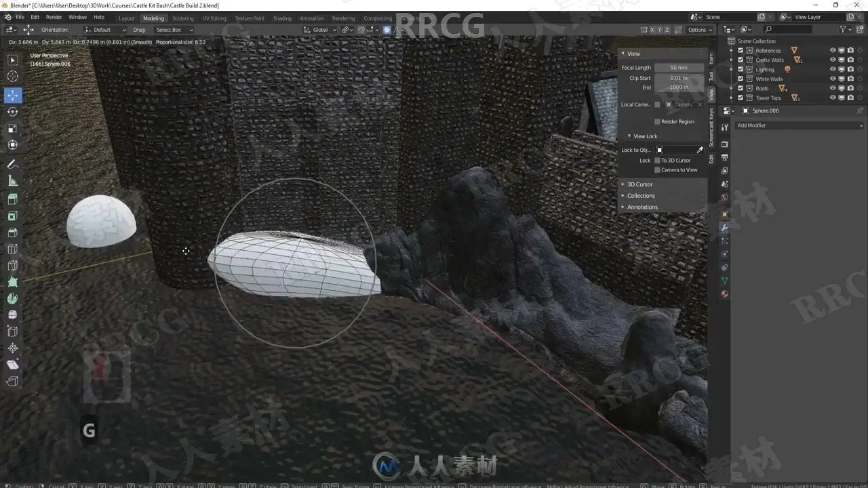Viewport: 868px width, 488px height.
Task: Toggle the Local Camera checkbox
Action: (x=657, y=104)
